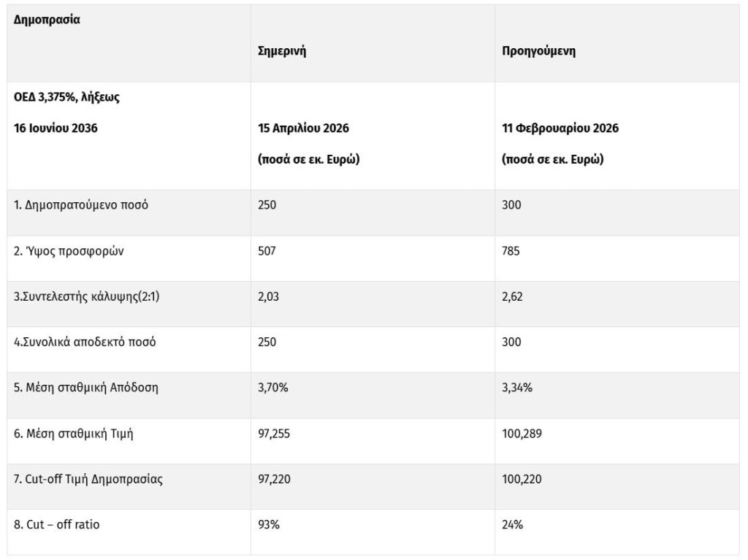Select the Σημερινή column header
Screen dimensions: 748x560
(282, 51)
